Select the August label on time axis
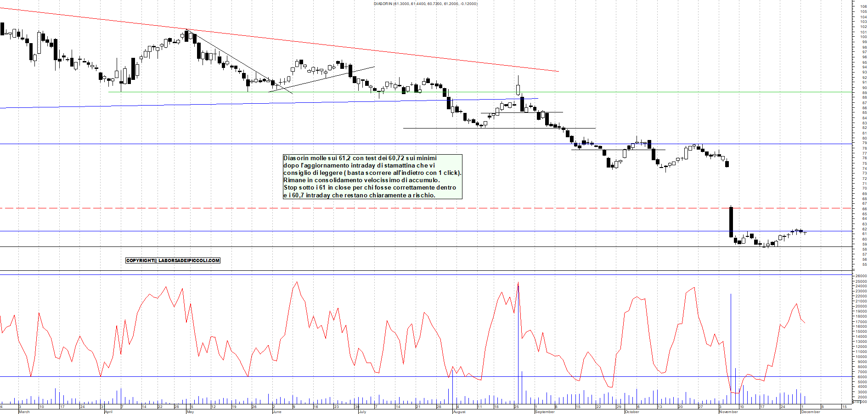 coord(459,412)
